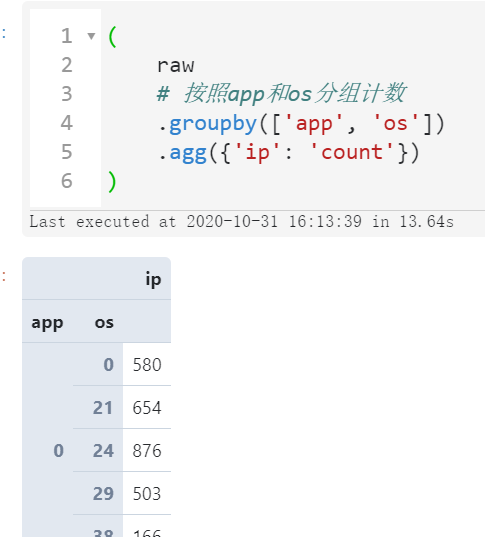Click line number 6 in gutter

(x=67, y=180)
